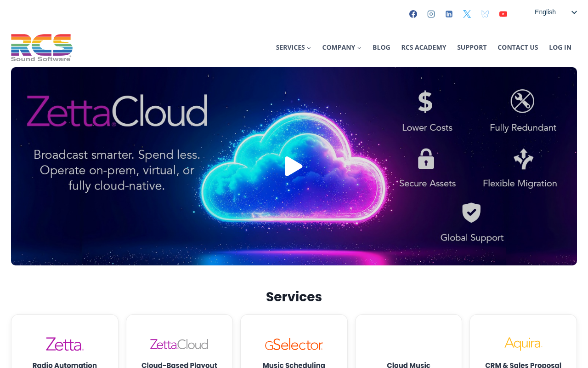Go to the Blog page
This screenshot has height=368, width=588.
[381, 47]
